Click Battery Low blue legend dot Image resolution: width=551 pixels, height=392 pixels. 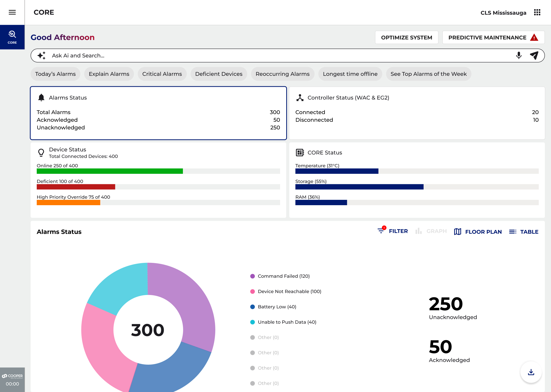(x=253, y=307)
